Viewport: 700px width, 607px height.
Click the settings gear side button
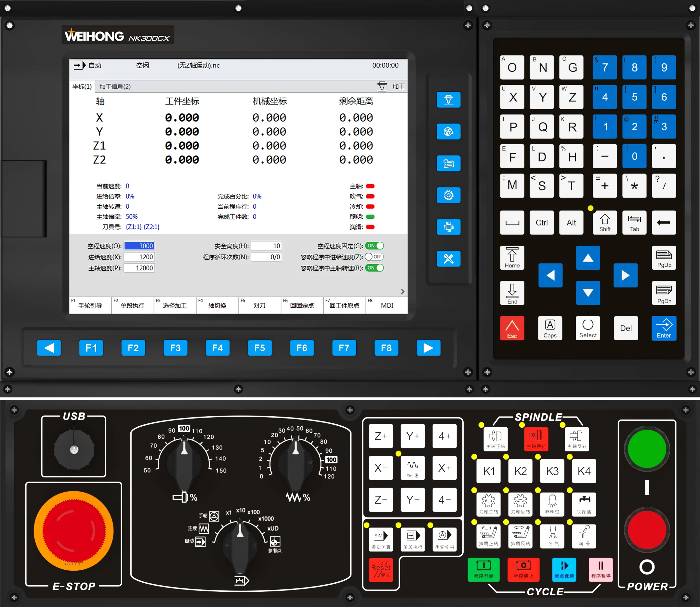(448, 195)
